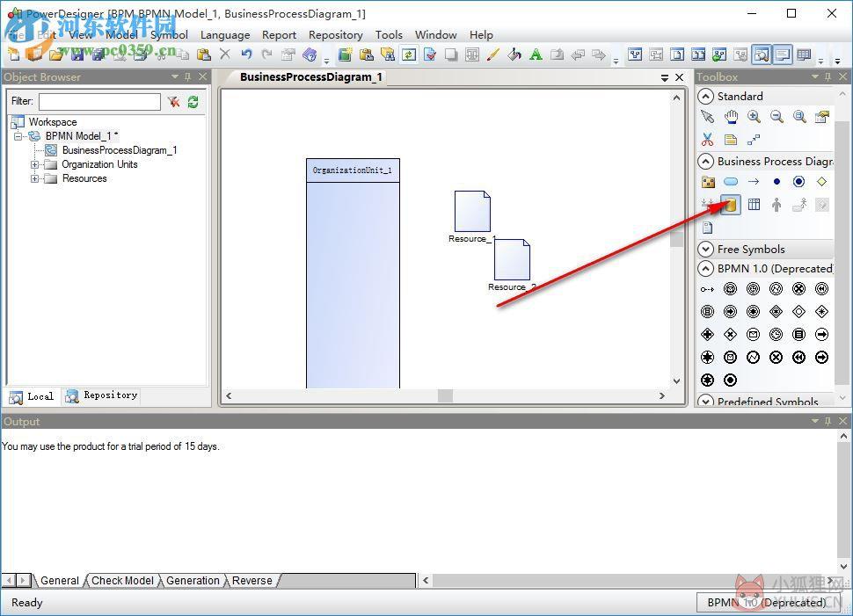This screenshot has width=853, height=616.
Task: Close the Output panel
Action: [x=842, y=422]
